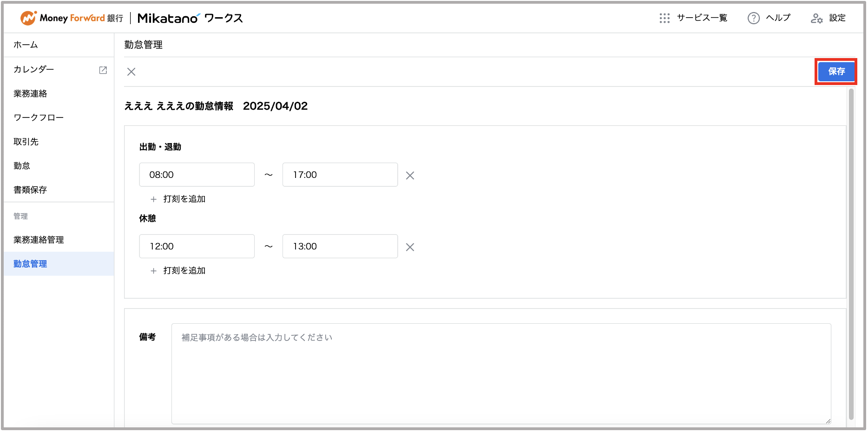Open 取引先 in the sidebar
The width and height of the screenshot is (868, 432).
point(59,142)
